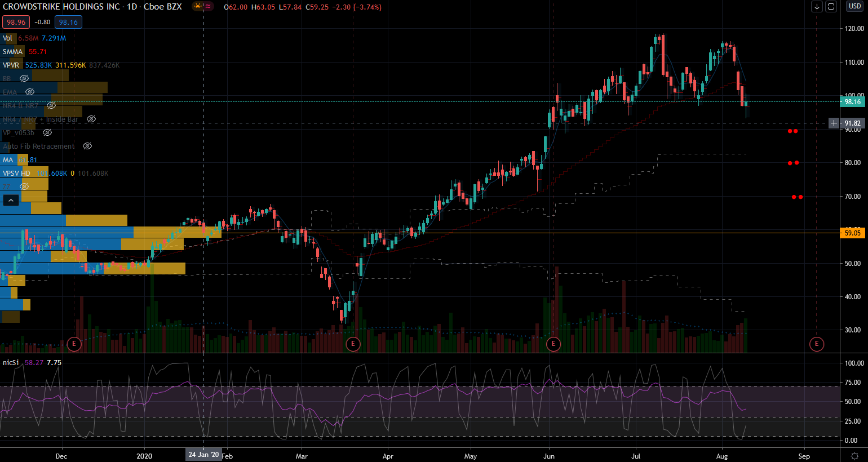Click the download arrow icon at top right
The height and width of the screenshot is (462, 868).
point(817,7)
